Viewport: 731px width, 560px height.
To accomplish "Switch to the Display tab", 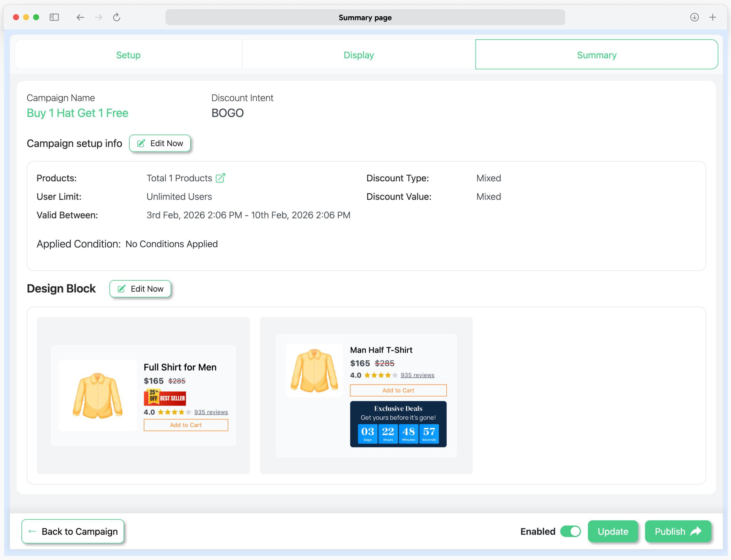I will point(359,55).
